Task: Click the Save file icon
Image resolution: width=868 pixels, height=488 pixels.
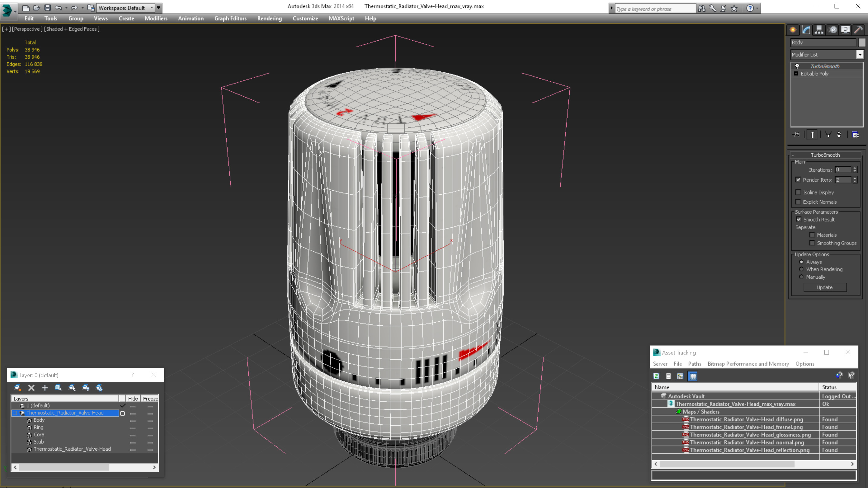Action: point(48,8)
